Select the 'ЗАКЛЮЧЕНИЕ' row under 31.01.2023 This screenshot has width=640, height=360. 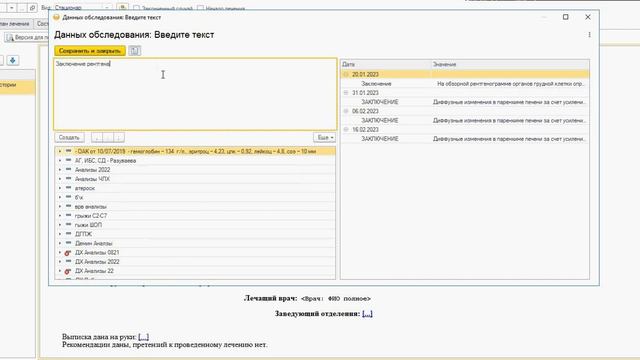click(x=465, y=102)
